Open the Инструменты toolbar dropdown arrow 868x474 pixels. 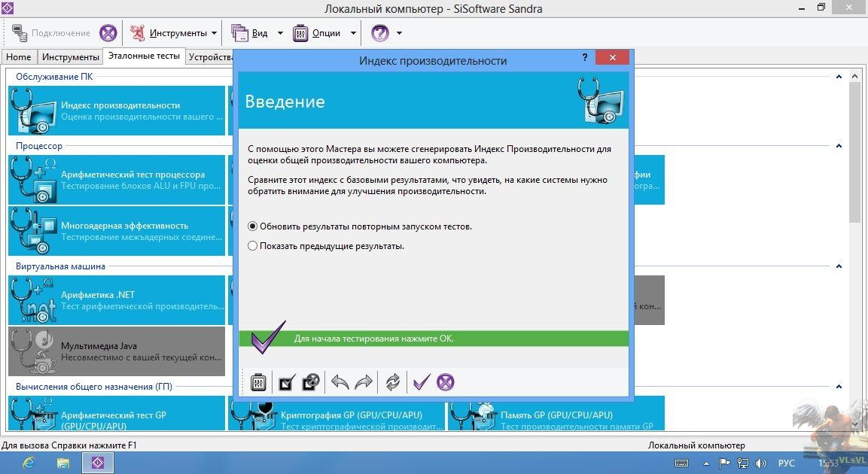point(214,33)
